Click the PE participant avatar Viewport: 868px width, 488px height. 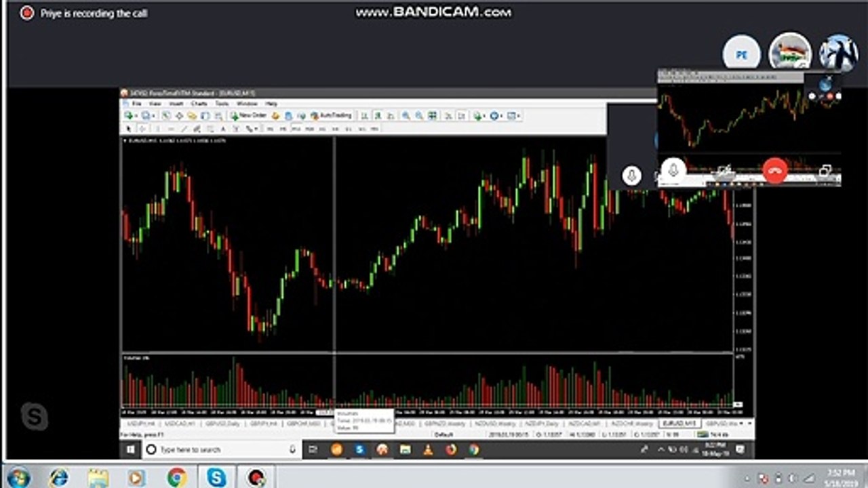pos(741,54)
